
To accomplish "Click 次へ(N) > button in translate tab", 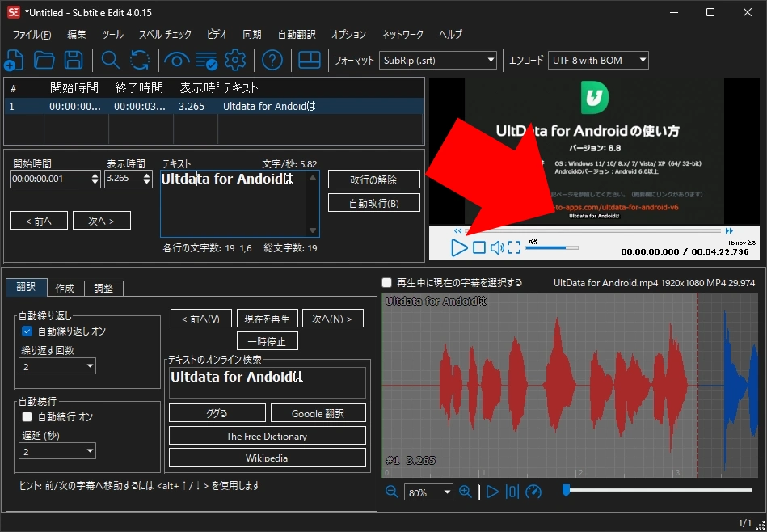I will (333, 319).
